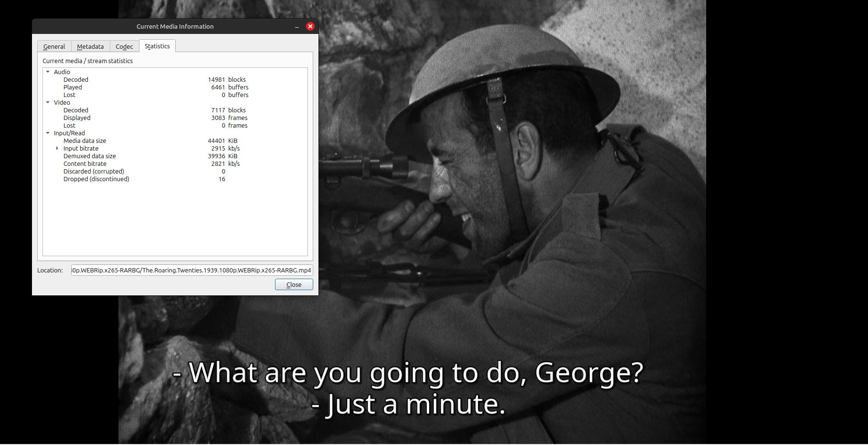Collapse the Input/Read statistics group
Screen dimensions: 868x445
tap(48, 133)
